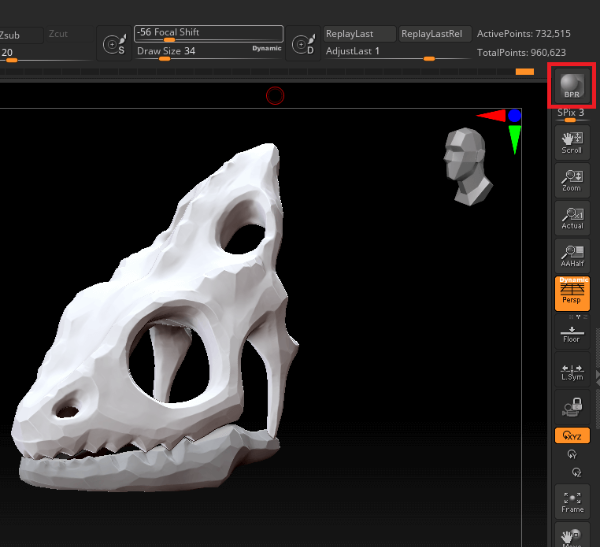Toggle L.Sym local symmetry
The width and height of the screenshot is (600, 547).
tap(572, 371)
